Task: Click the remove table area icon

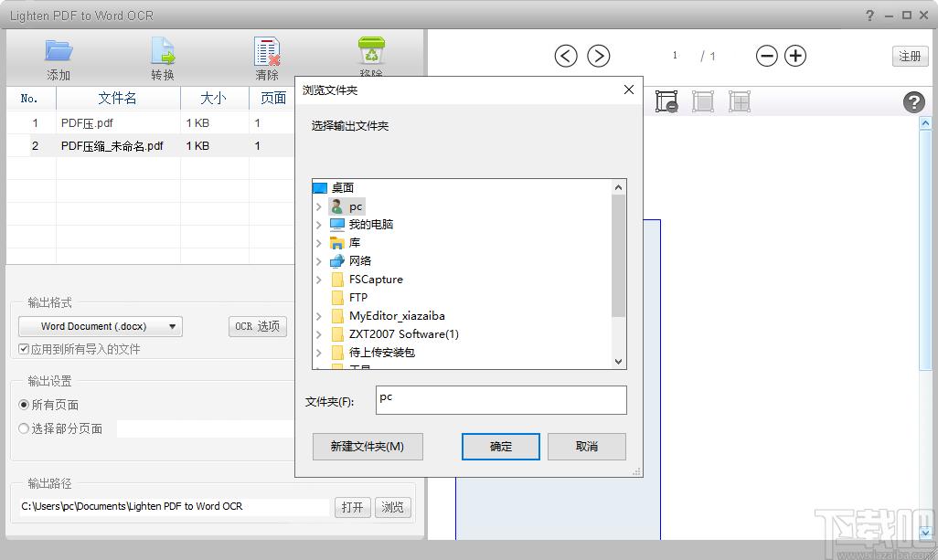Action: click(x=666, y=101)
